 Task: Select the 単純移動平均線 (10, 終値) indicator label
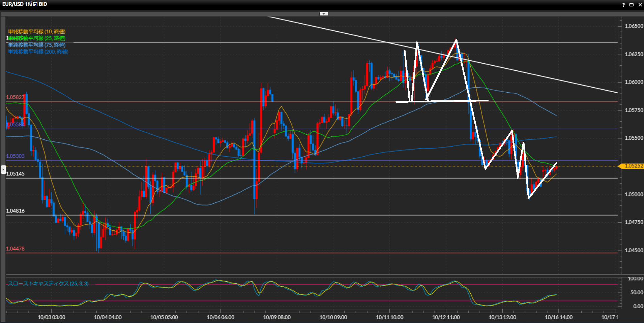[37, 32]
